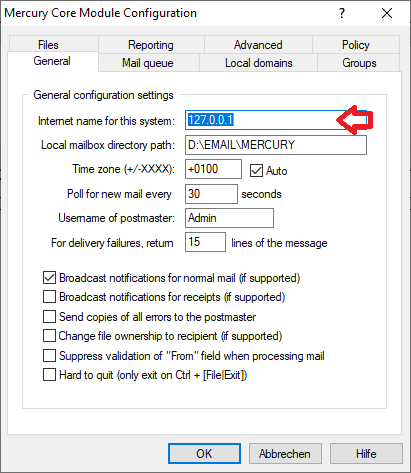Viewport: 411px width, 473px height.
Task: Click the question mark help icon in title bar
Action: click(342, 13)
